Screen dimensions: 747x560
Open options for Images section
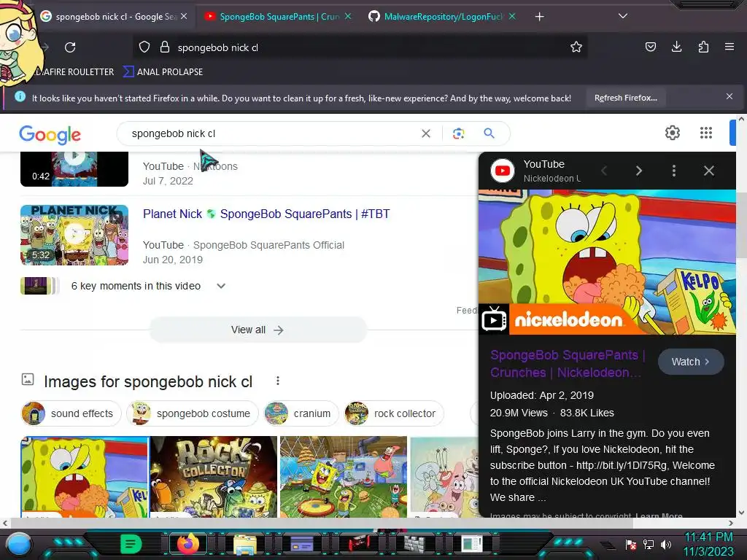click(278, 381)
